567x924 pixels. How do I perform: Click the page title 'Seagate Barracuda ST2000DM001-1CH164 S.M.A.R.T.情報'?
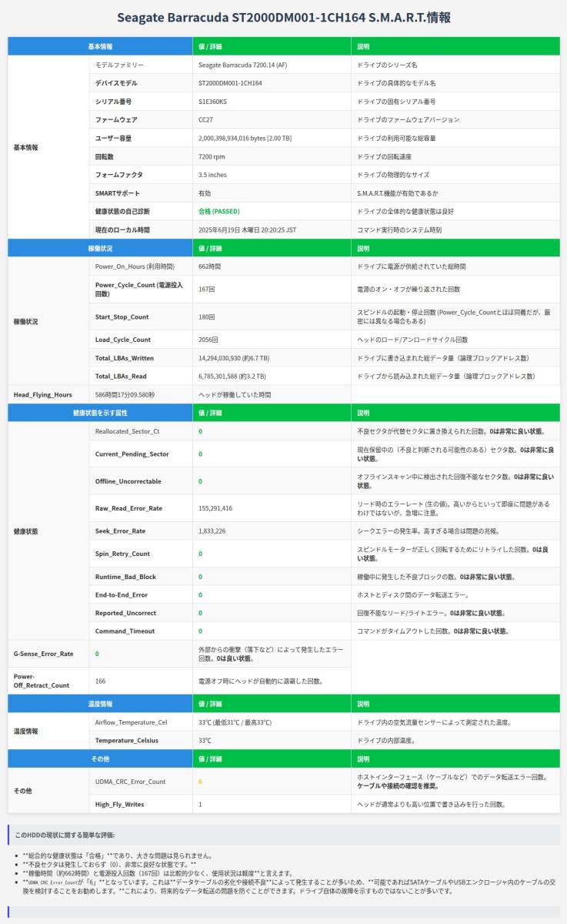(x=283, y=17)
